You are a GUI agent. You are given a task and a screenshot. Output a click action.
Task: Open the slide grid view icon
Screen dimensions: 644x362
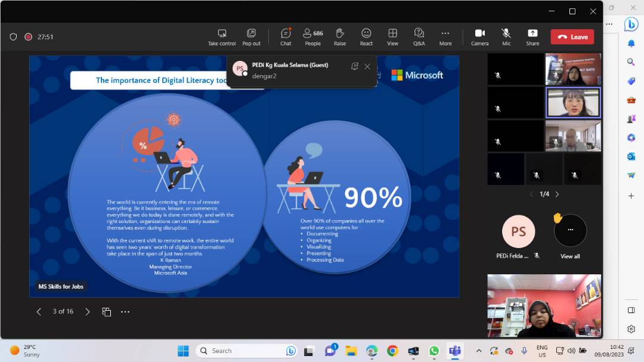106,312
